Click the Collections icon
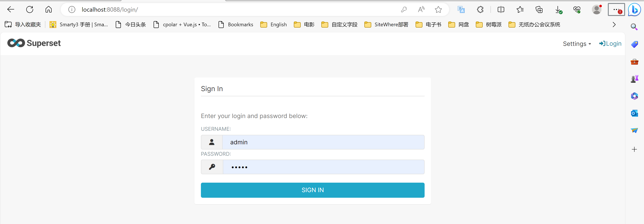The width and height of the screenshot is (644, 224). point(539,9)
